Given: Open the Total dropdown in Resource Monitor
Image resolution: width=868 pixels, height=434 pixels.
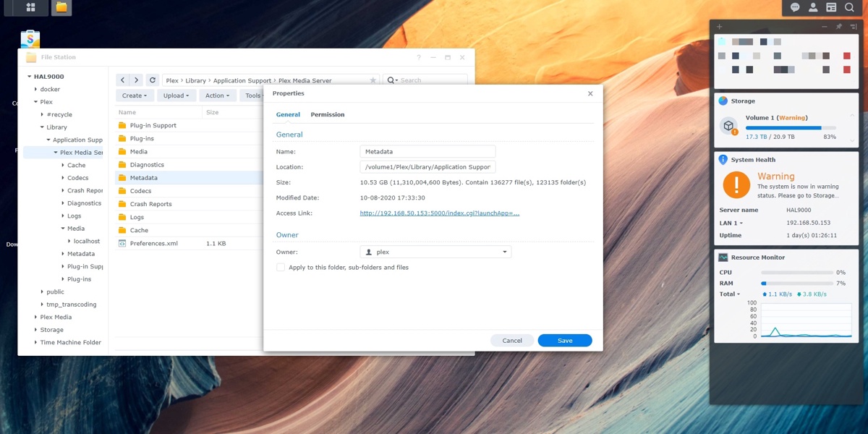Looking at the screenshot, I should coord(730,294).
